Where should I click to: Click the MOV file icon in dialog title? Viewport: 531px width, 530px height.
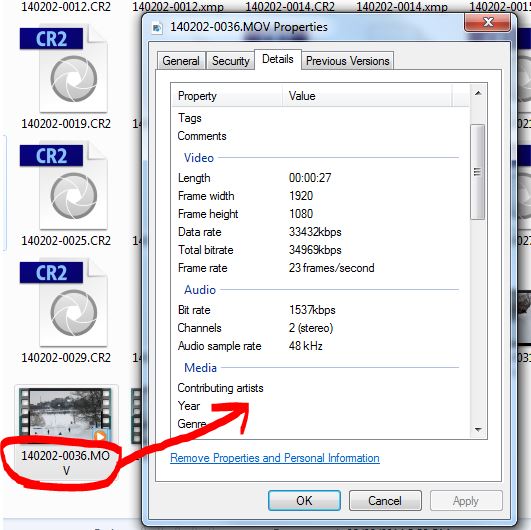pyautogui.click(x=157, y=27)
